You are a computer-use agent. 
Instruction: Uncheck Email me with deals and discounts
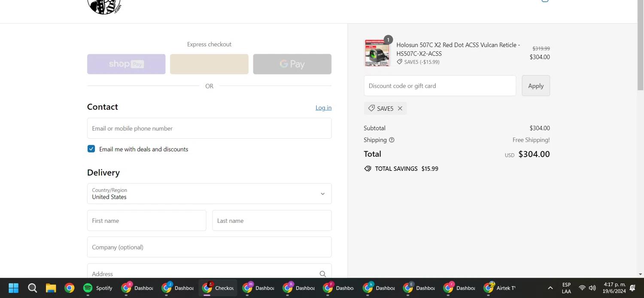point(91,149)
